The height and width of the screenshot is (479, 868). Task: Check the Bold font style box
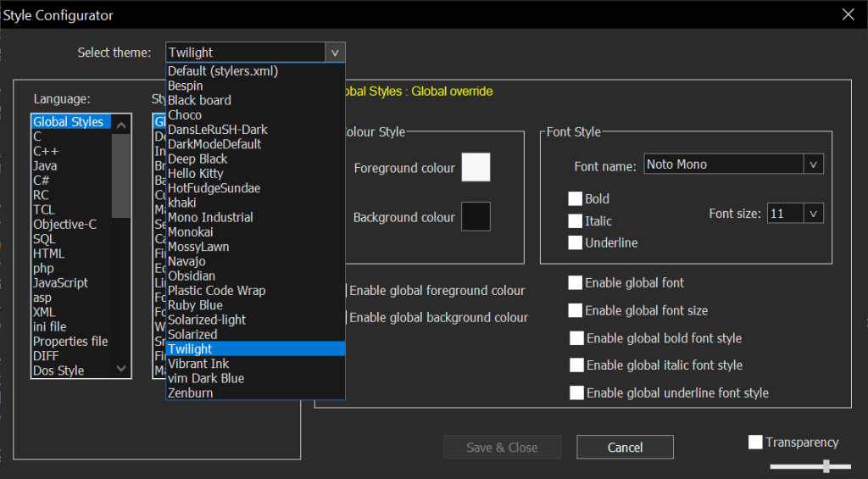(x=575, y=199)
